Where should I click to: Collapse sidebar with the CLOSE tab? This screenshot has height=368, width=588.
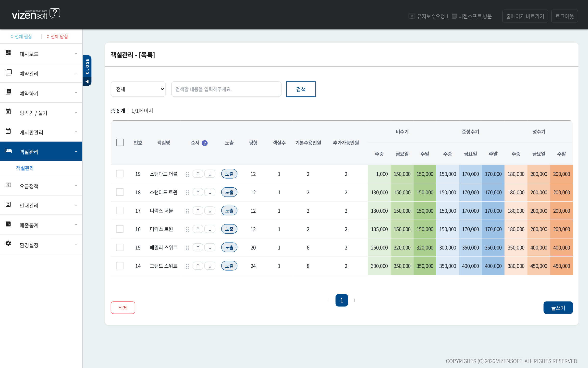(87, 70)
